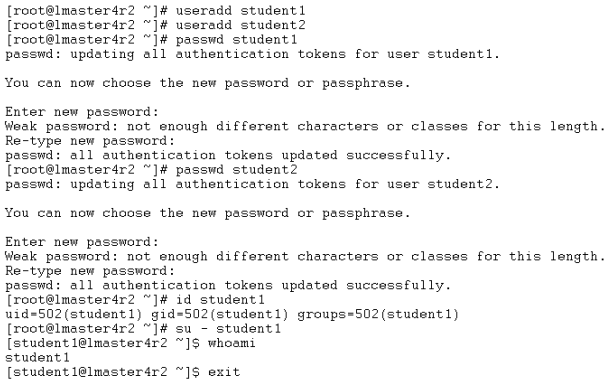Click the 'su - student1' command
The height and width of the screenshot is (382, 614).
coord(228,329)
